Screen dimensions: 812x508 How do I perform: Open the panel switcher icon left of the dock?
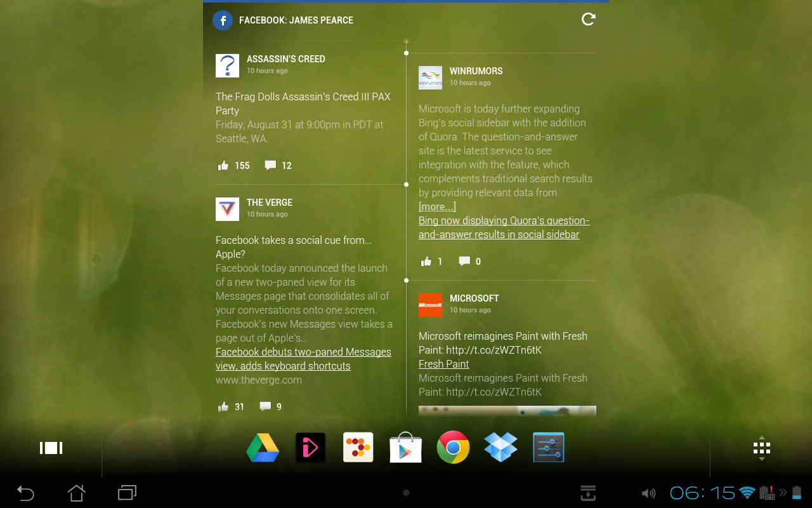point(51,448)
